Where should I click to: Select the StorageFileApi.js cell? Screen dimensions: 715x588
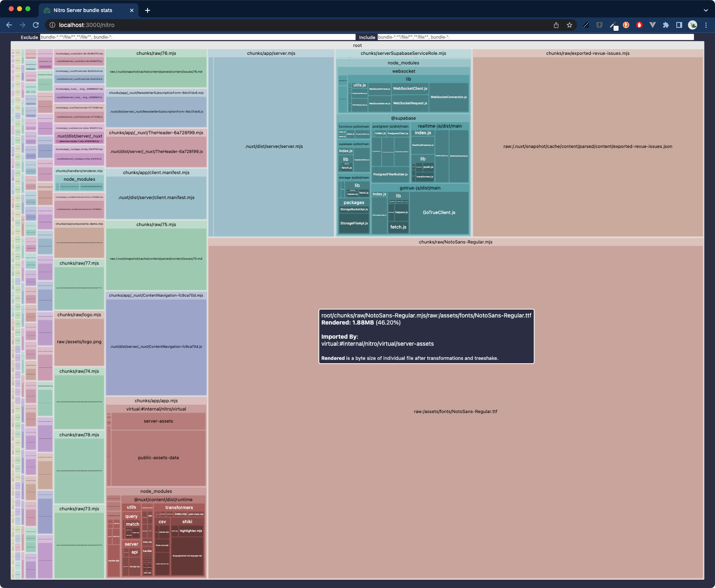click(354, 223)
